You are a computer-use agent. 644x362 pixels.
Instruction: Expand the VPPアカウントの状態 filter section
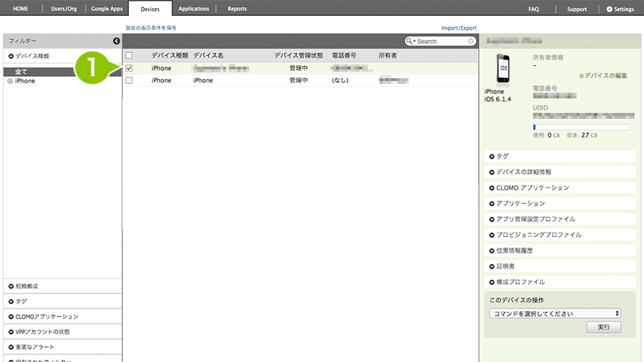(62, 332)
